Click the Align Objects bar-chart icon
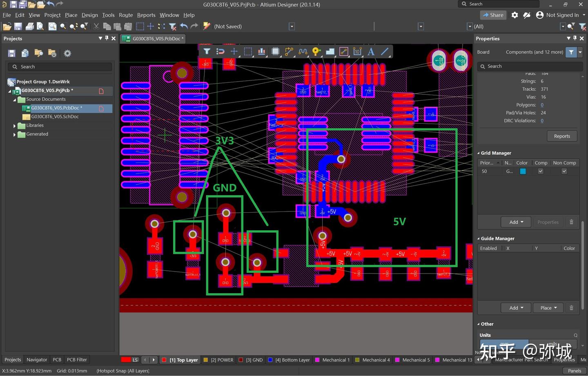Image resolution: width=588 pixels, height=376 pixels. pyautogui.click(x=261, y=51)
